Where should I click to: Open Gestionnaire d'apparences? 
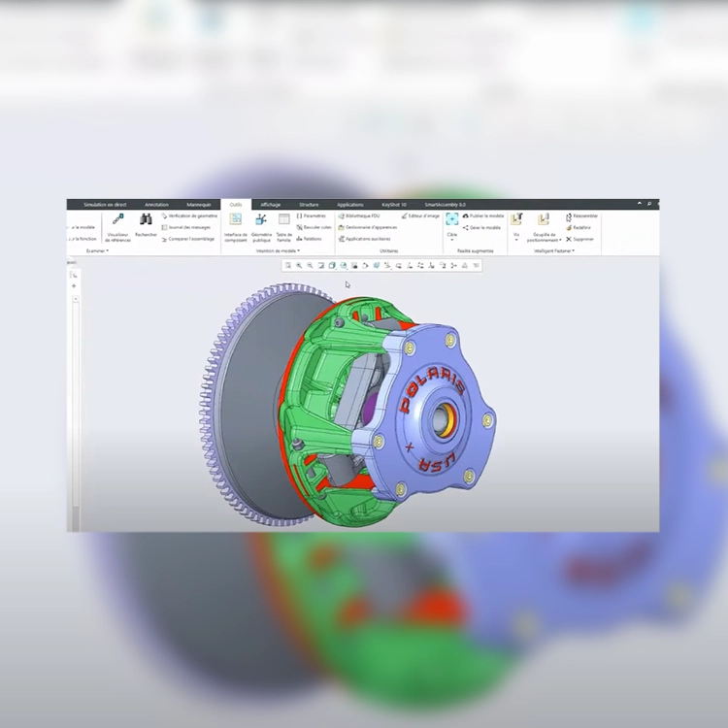pos(367,227)
